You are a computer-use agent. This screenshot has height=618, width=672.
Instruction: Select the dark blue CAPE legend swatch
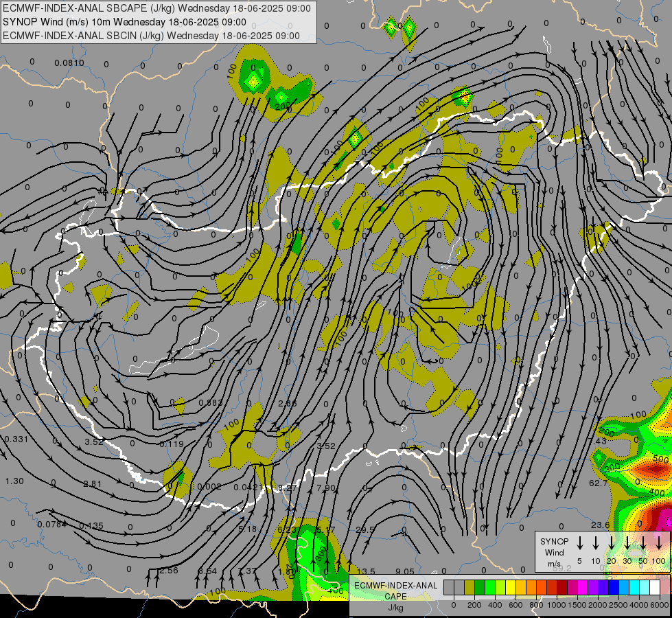point(613,588)
